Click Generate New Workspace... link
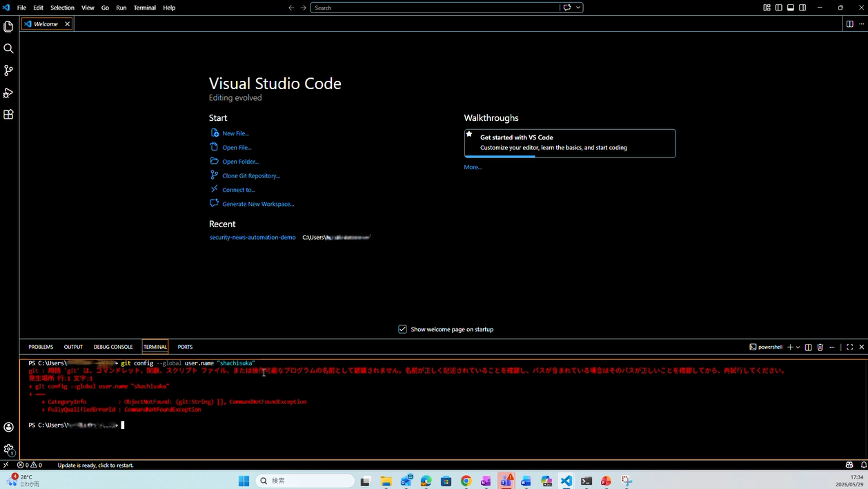 [258, 204]
